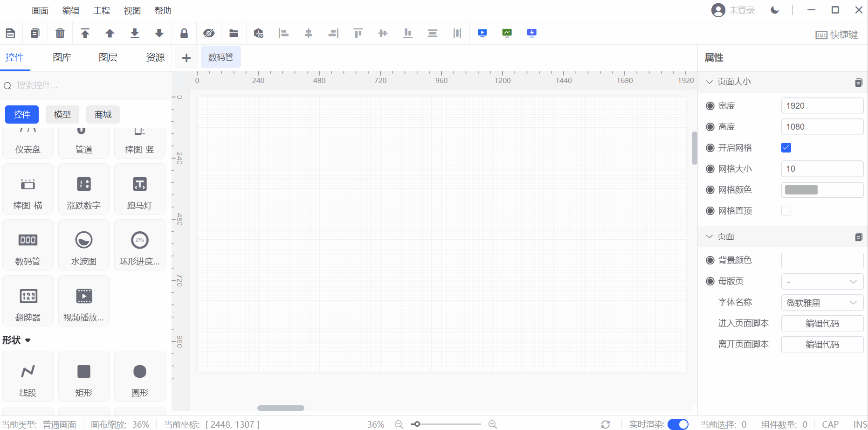Uncheck the 开启网格 checkbox
Screen dimensions: 868x430
point(786,148)
